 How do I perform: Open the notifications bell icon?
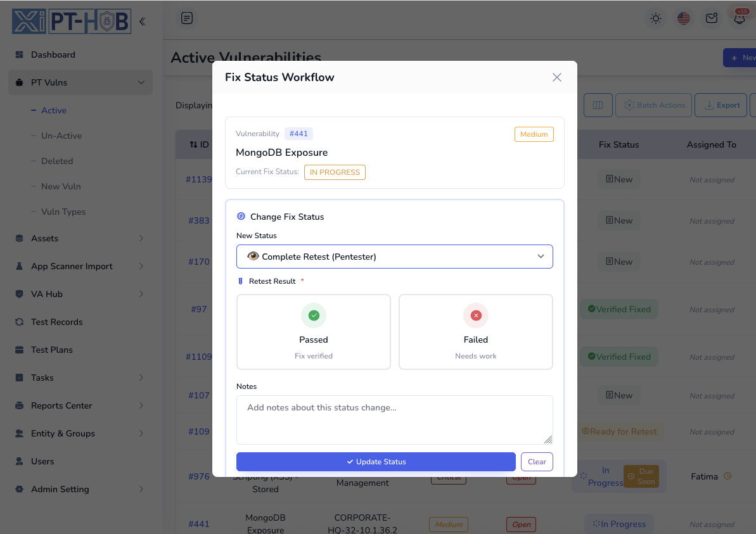coord(739,18)
